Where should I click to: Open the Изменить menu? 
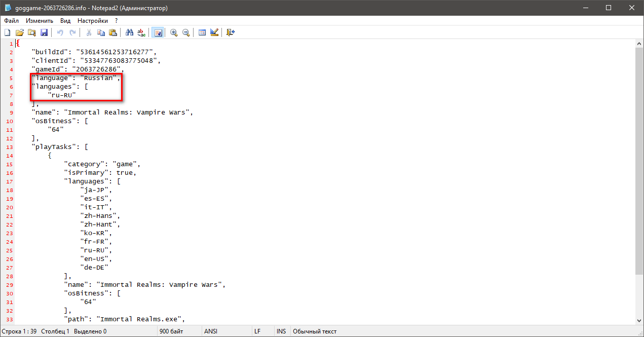40,21
